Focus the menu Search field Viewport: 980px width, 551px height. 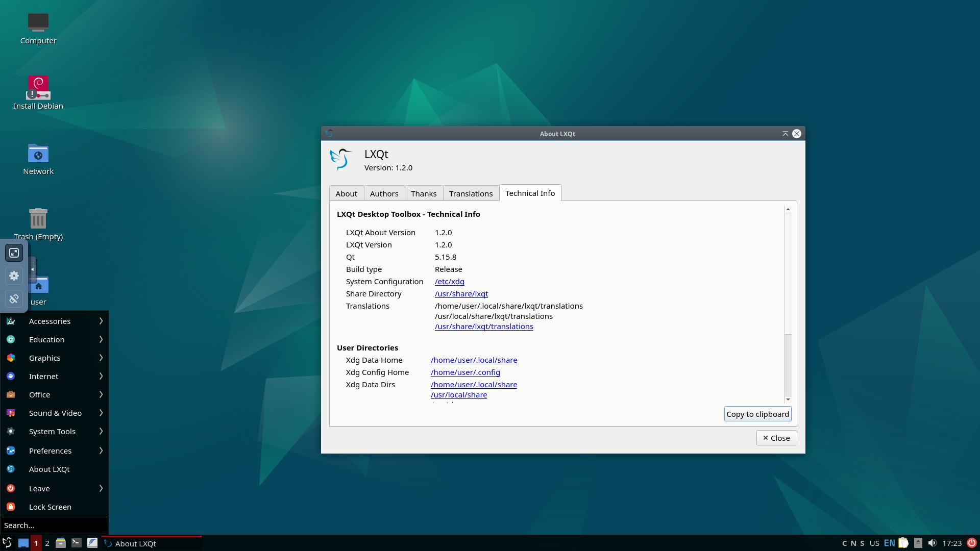point(54,525)
